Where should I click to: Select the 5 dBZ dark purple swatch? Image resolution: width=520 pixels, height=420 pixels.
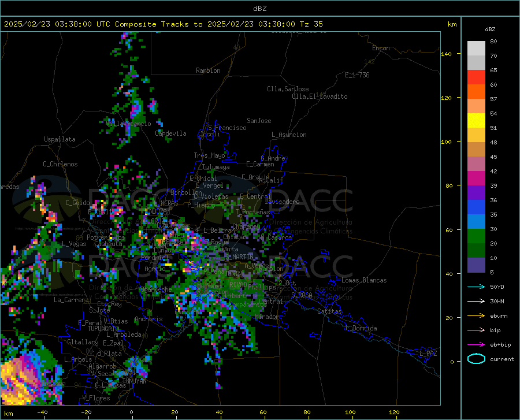click(x=476, y=265)
